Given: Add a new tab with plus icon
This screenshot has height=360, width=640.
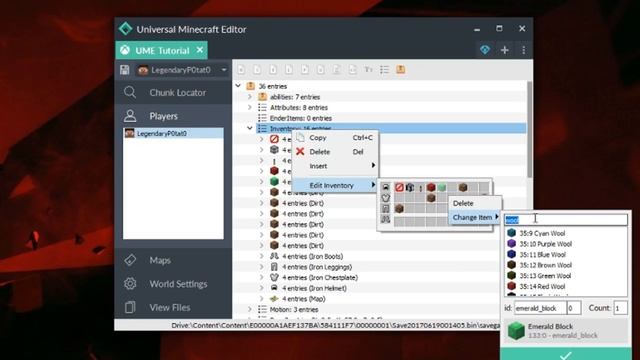Looking at the screenshot, I should coord(505,50).
